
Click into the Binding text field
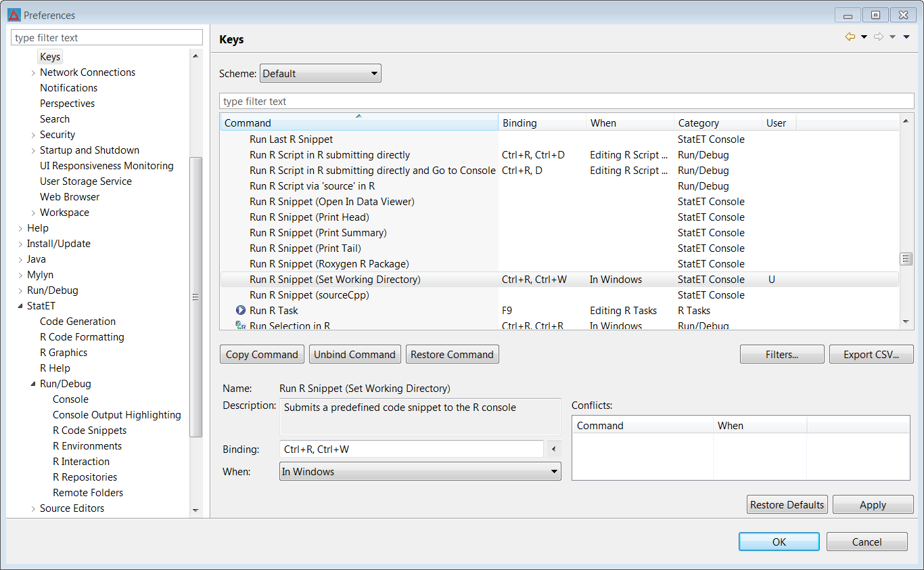(x=411, y=449)
